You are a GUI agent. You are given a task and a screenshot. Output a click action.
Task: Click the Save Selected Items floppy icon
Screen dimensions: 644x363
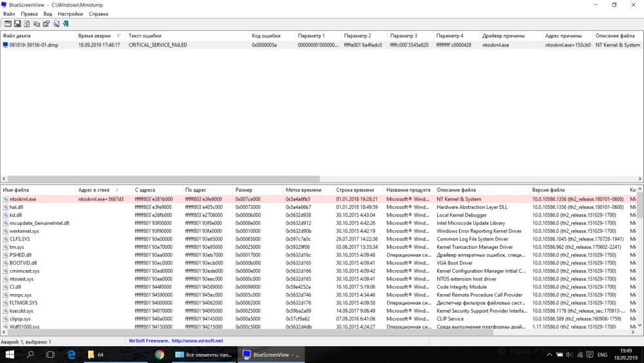coord(17,24)
